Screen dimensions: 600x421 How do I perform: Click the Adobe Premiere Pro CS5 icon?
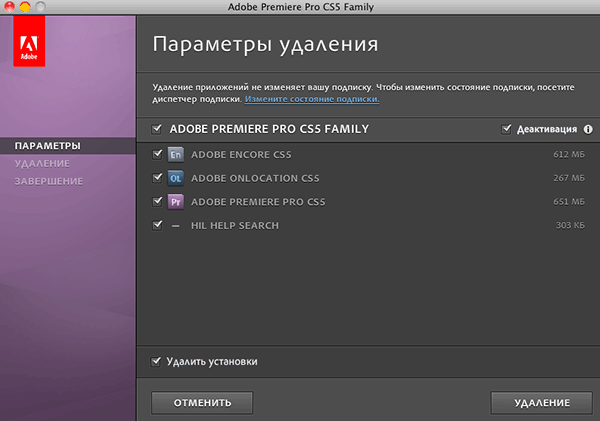(x=176, y=202)
